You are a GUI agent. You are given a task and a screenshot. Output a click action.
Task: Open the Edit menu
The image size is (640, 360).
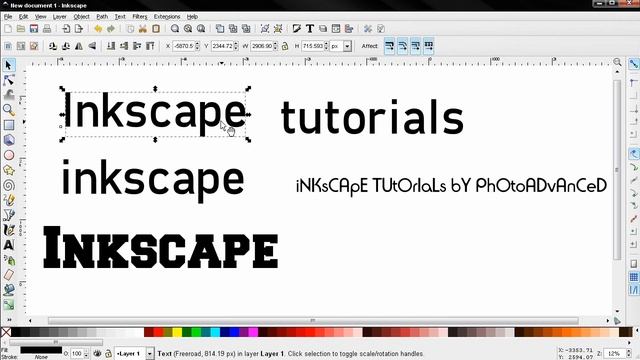click(23, 17)
